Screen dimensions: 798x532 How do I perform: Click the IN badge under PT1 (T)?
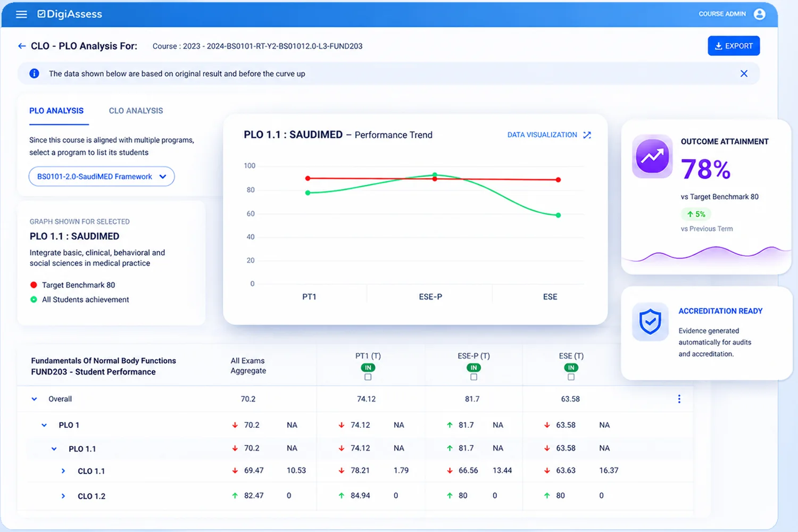[x=368, y=368]
